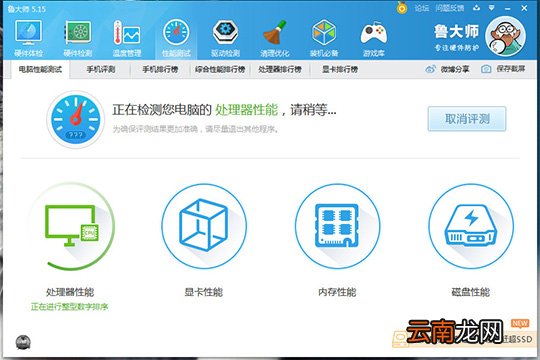Click the 鲁大师 5.15 title text
Viewport: 540px width, 360px height.
pyautogui.click(x=27, y=9)
